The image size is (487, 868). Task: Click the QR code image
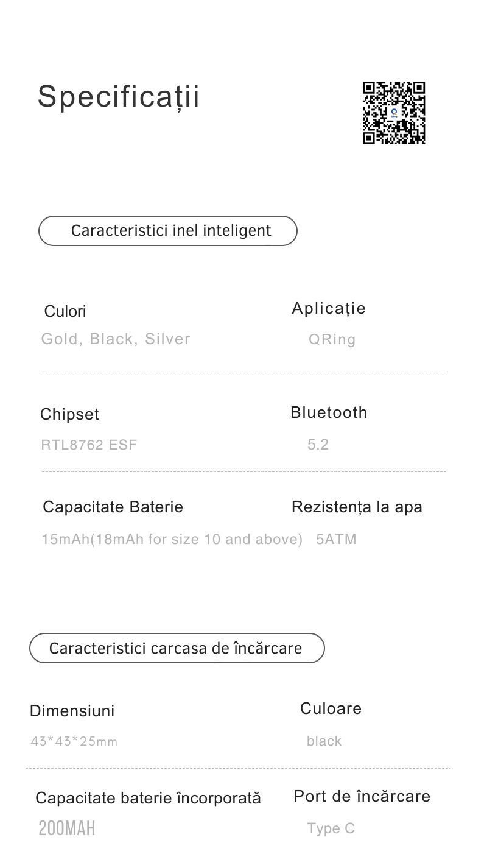tap(394, 113)
